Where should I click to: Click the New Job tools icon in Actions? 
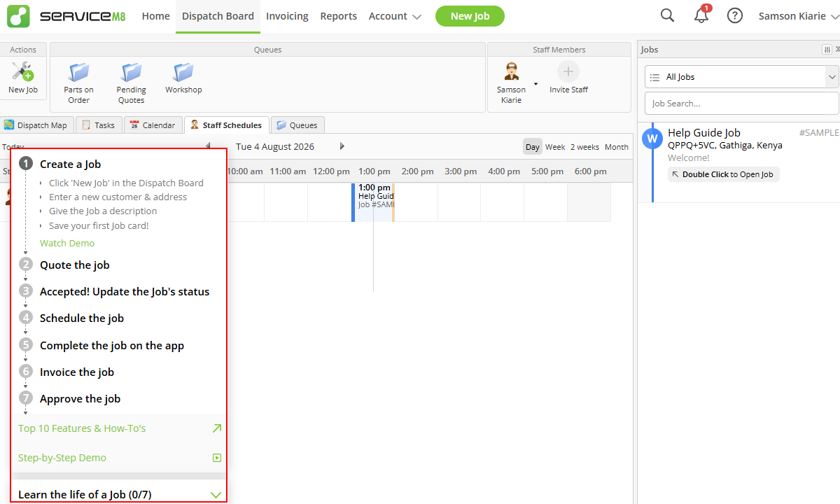pos(22,71)
